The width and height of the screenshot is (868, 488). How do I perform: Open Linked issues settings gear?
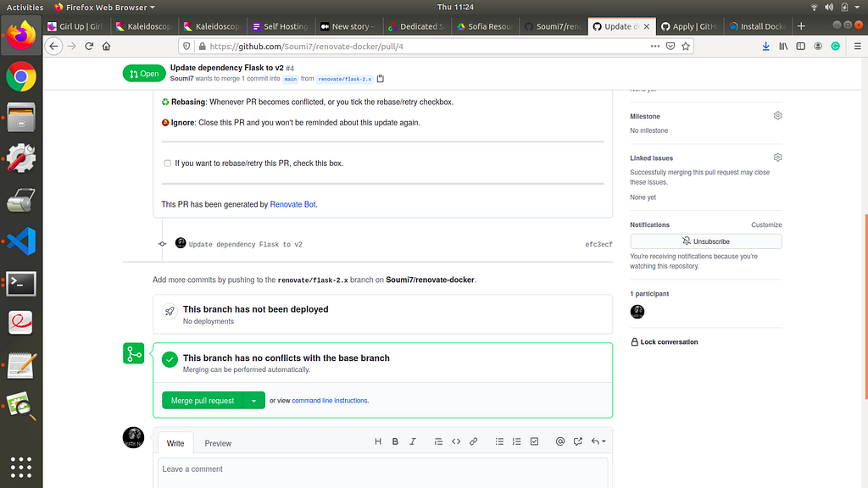coord(778,157)
